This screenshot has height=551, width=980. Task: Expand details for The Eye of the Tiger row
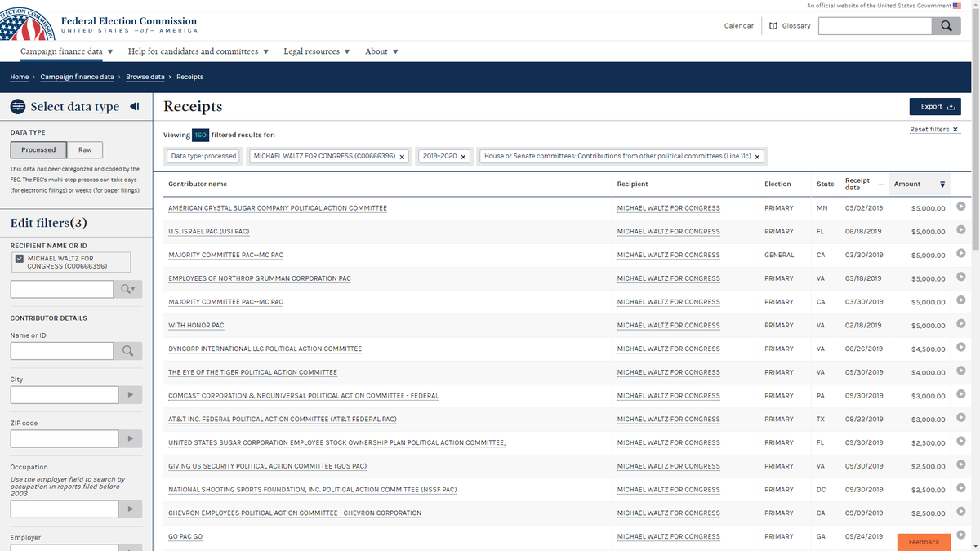pos(960,371)
